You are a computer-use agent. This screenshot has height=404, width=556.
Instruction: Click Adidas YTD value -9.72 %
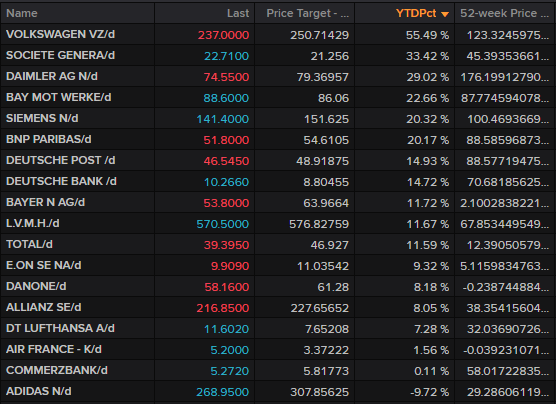click(x=429, y=392)
